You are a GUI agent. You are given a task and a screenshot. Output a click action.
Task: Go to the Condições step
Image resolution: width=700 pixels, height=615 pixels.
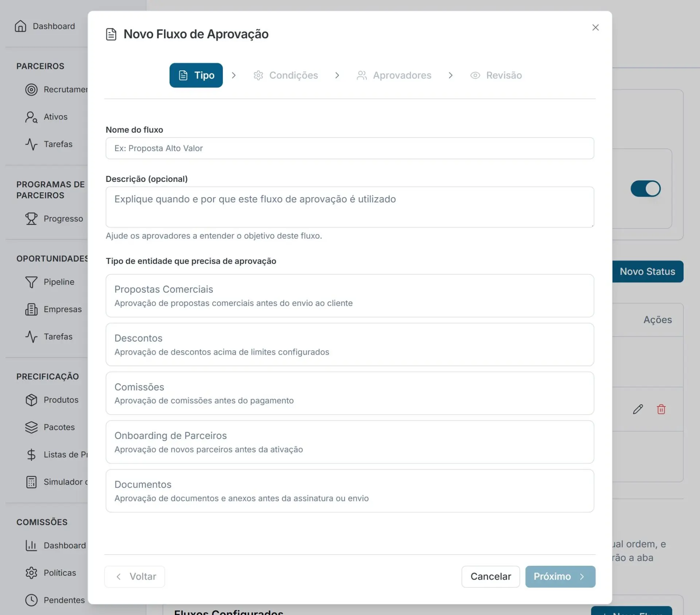[286, 75]
